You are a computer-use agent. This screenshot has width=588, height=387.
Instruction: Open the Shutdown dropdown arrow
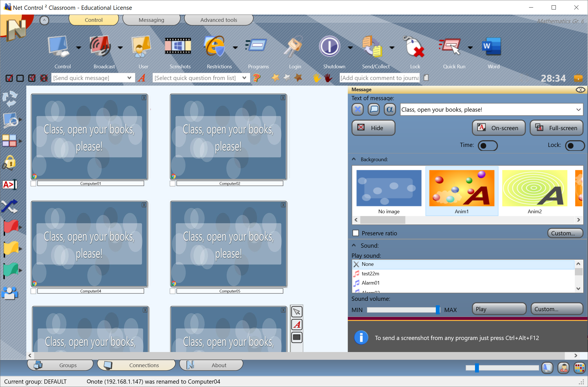[350, 48]
